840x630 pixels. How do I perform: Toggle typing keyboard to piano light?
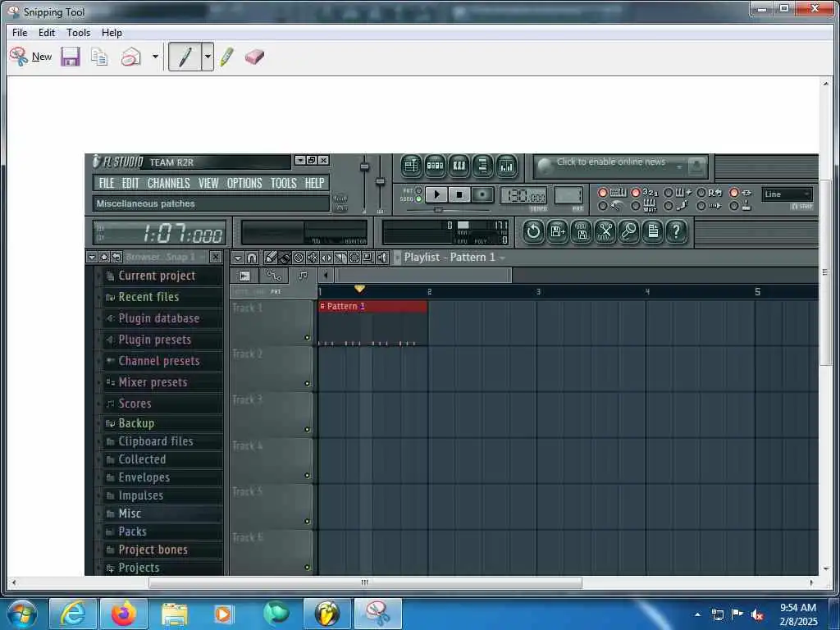(603, 192)
